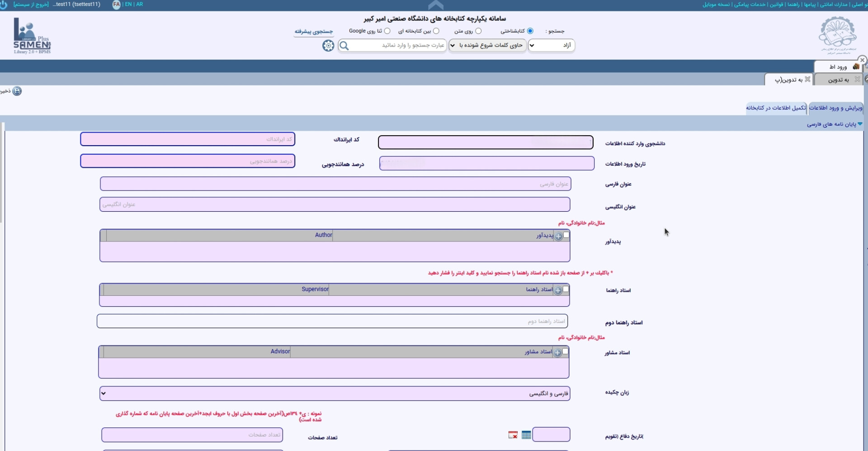The height and width of the screenshot is (451, 868).
Task: Select the روی متن search radio button
Action: click(478, 31)
